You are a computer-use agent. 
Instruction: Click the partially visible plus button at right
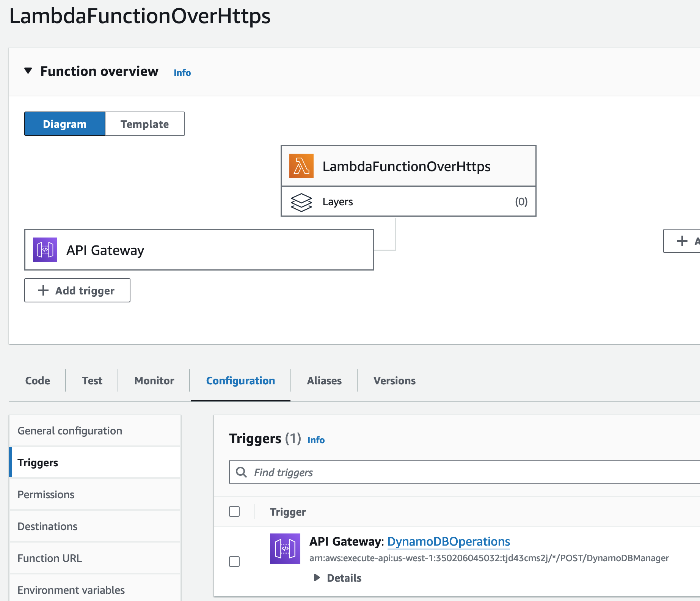pyautogui.click(x=682, y=241)
